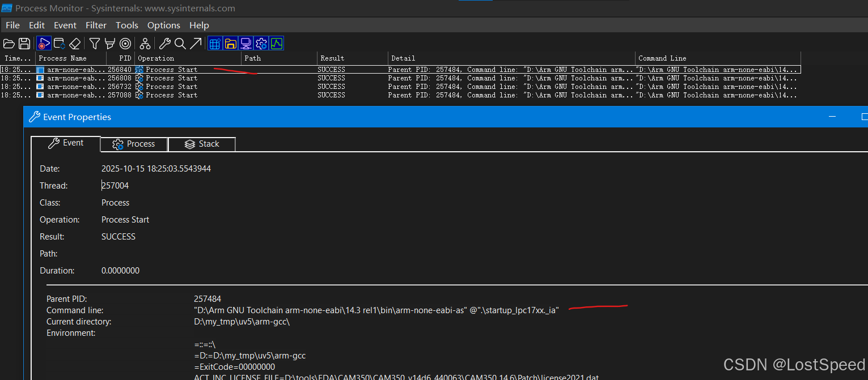Click the =ExitCode=00000000 environment line
Screen dimensions: 868x380
(234, 367)
